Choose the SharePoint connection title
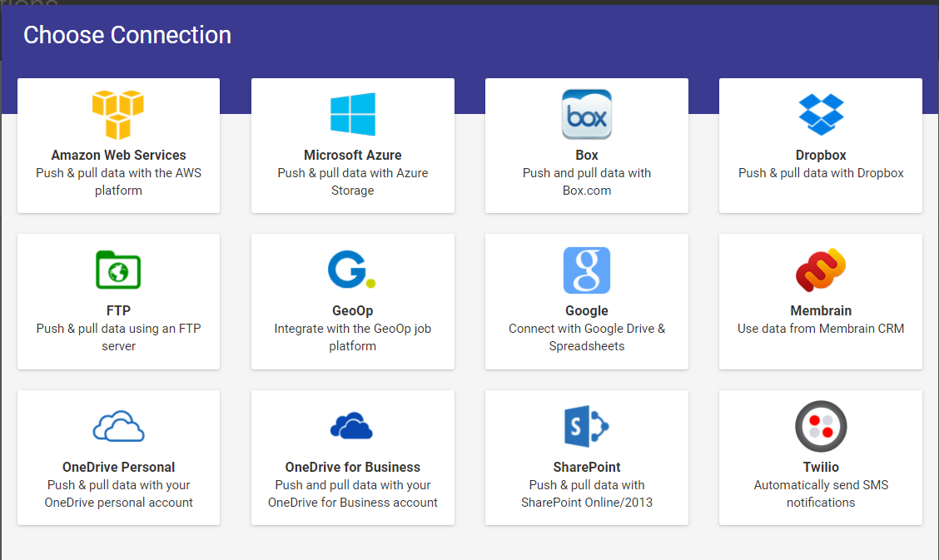The width and height of the screenshot is (939, 560). coord(587,467)
